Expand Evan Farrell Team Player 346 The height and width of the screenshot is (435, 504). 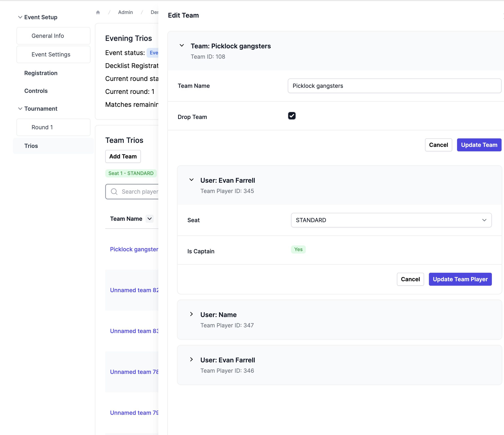pos(191,359)
